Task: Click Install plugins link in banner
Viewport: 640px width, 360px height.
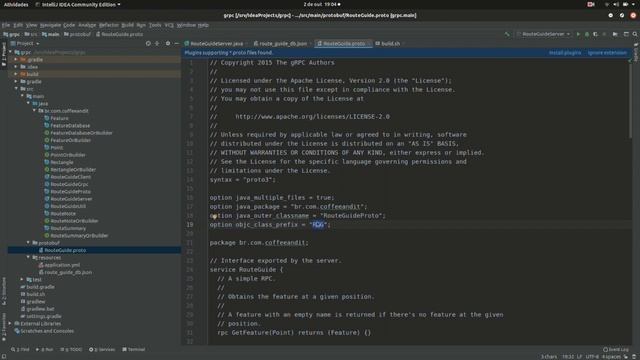Action: (564, 53)
